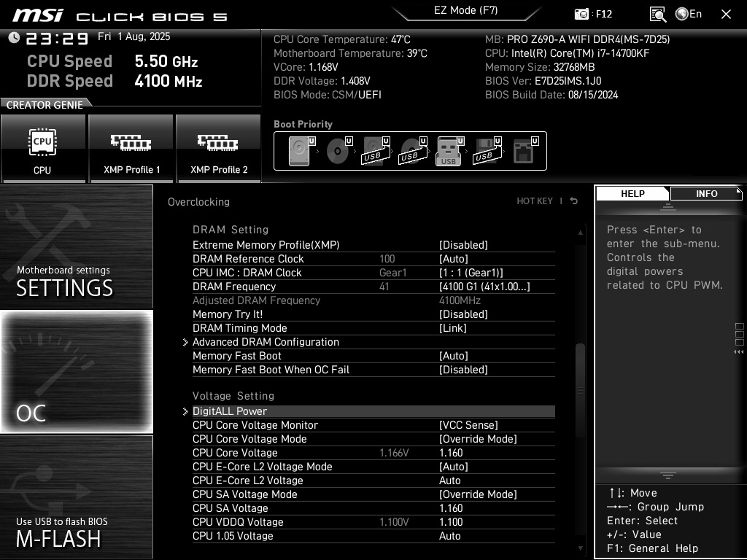Open DRAM Frequency 4100 G1 dropdown
Image resolution: width=747 pixels, height=560 pixels.
point(484,286)
